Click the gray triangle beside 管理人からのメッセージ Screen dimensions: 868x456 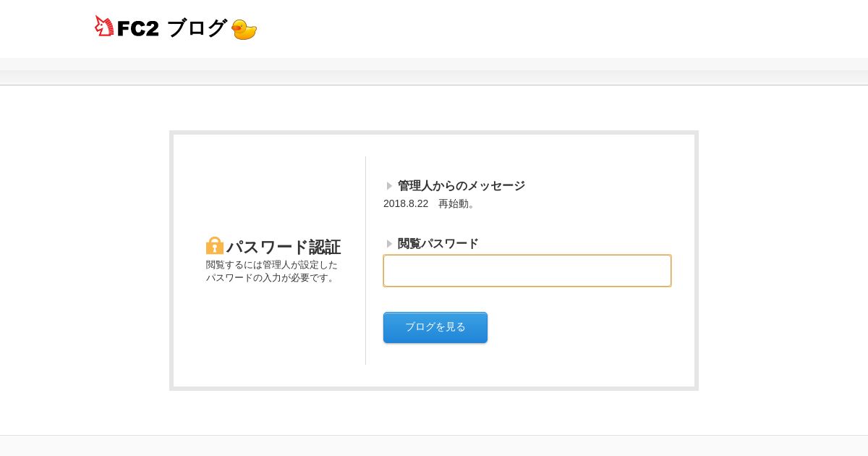pos(389,186)
